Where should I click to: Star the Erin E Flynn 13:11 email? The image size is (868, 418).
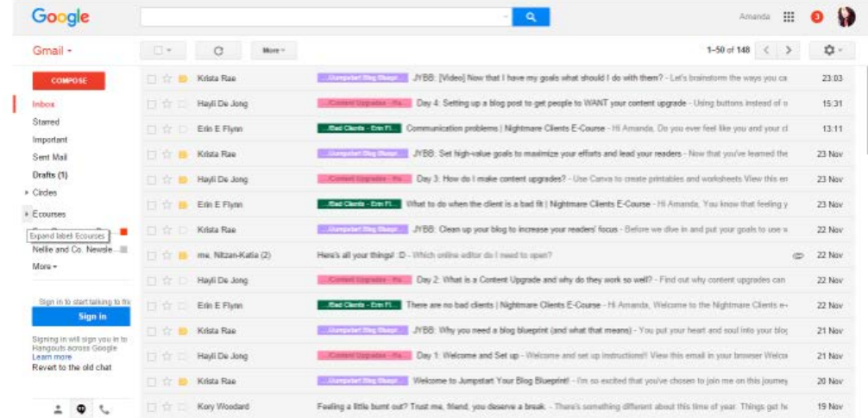pyautogui.click(x=167, y=128)
